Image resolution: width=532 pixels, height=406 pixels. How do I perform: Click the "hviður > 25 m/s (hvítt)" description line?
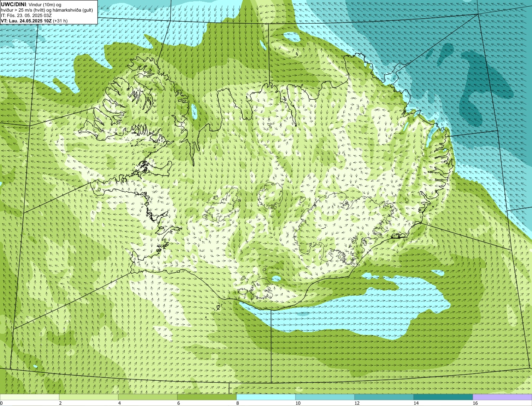coord(47,10)
